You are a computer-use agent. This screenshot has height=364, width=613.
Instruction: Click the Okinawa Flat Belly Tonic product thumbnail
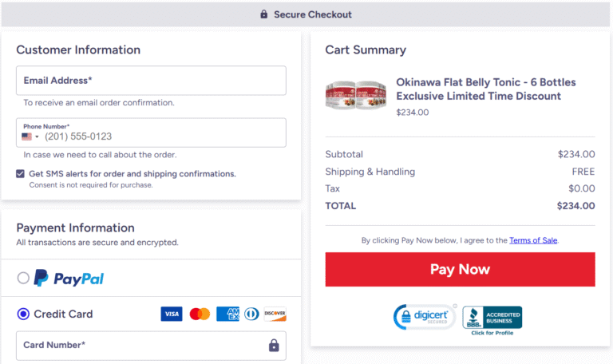point(356,95)
